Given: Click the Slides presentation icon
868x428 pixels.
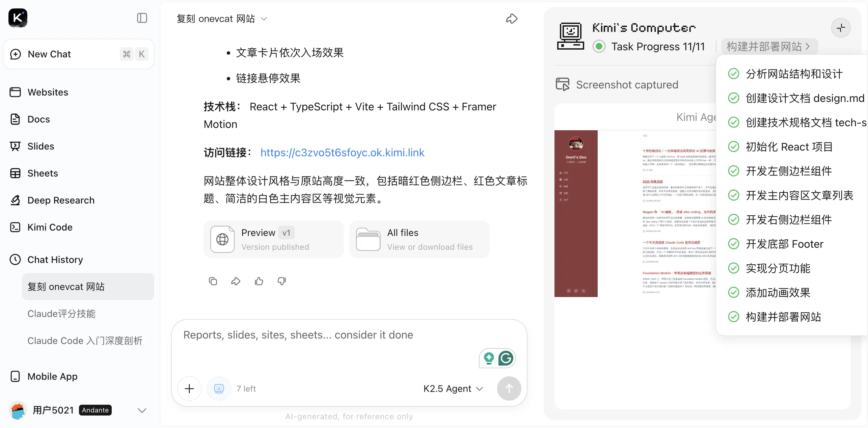Looking at the screenshot, I should [15, 146].
